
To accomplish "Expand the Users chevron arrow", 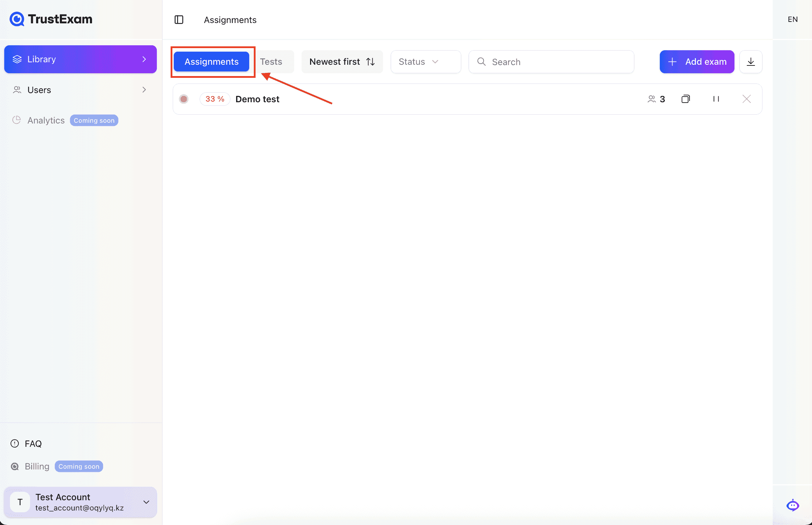I will point(144,90).
